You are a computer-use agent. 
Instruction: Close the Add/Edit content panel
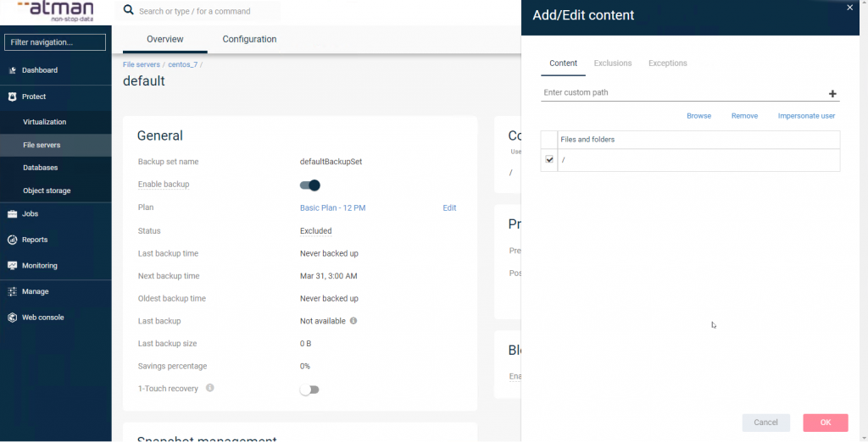(850, 8)
